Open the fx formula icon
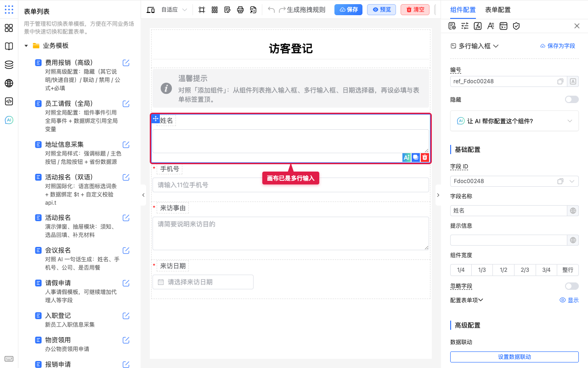Image resolution: width=588 pixels, height=368 pixels. (478, 26)
